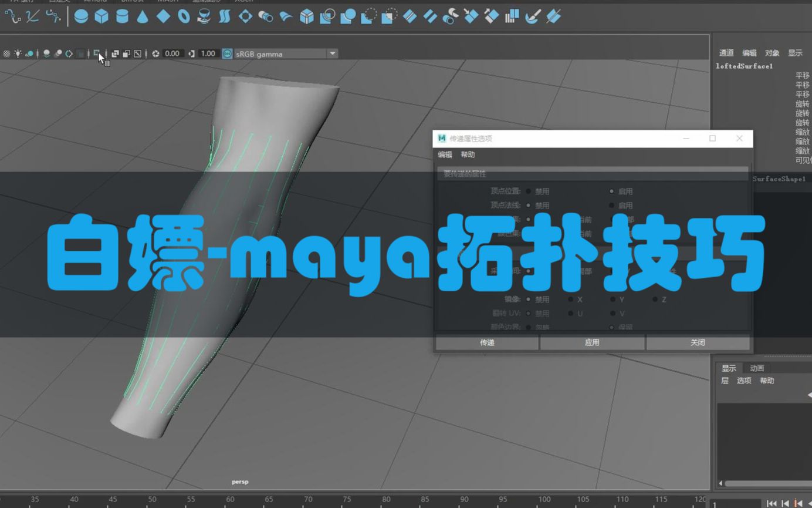Viewport: 812px width, 508px height.
Task: Click the Revolve surface shelf icon
Action: point(204,16)
